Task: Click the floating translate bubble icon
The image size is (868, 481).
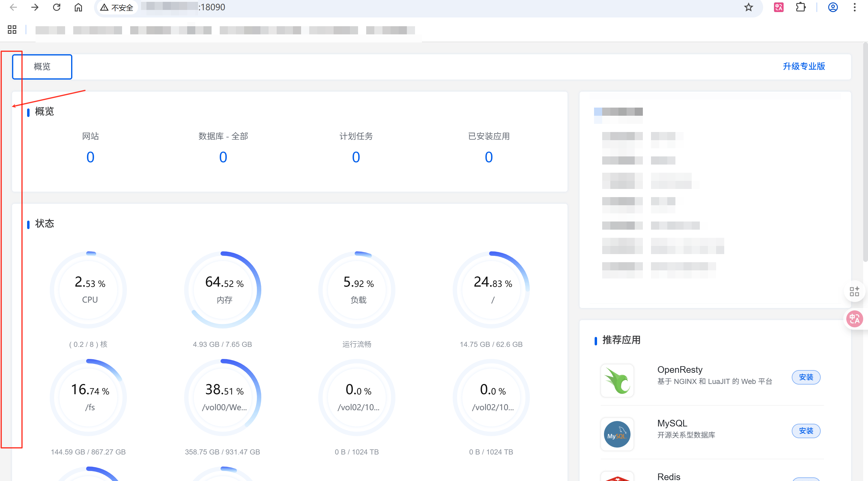Action: (854, 318)
